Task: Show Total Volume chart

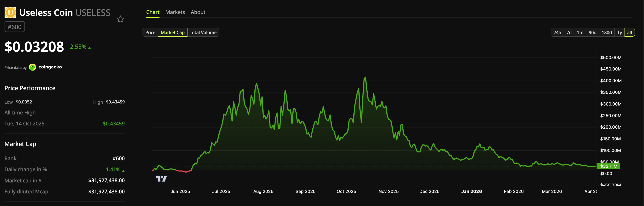Action: point(203,33)
